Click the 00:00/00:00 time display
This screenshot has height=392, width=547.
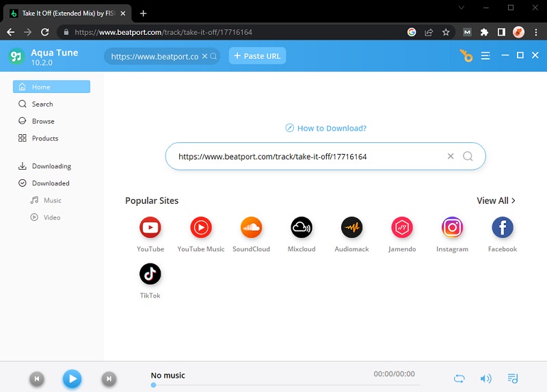[395, 374]
